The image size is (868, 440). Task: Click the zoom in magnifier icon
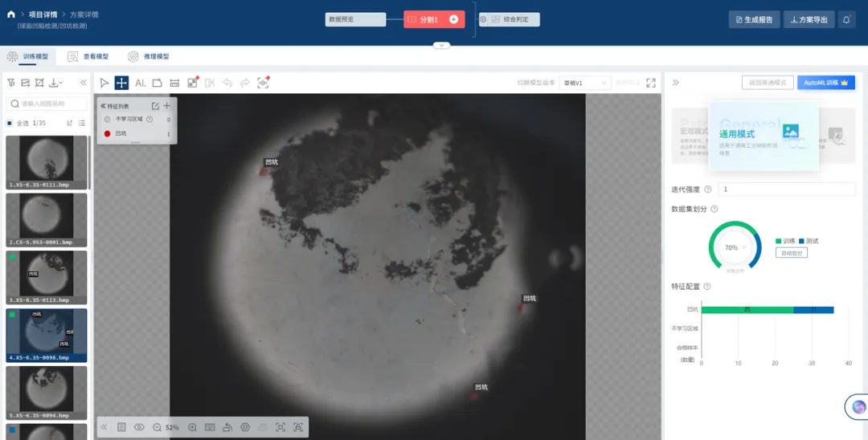coord(192,427)
